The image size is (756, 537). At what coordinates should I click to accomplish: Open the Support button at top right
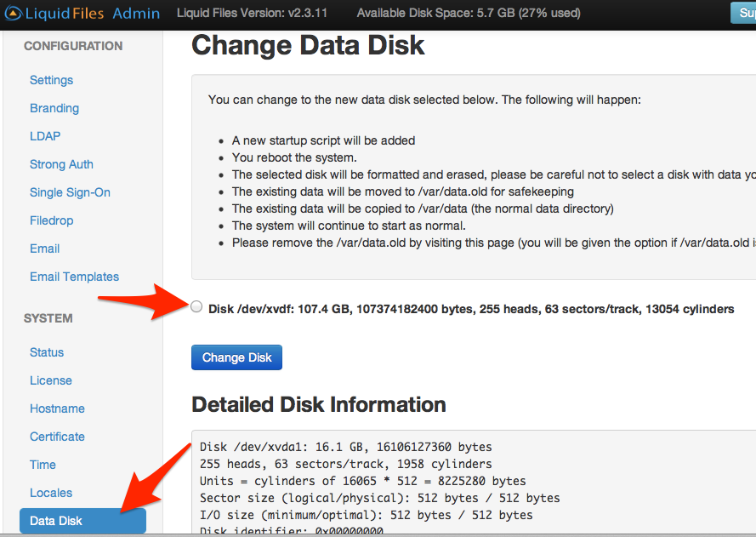click(x=742, y=13)
